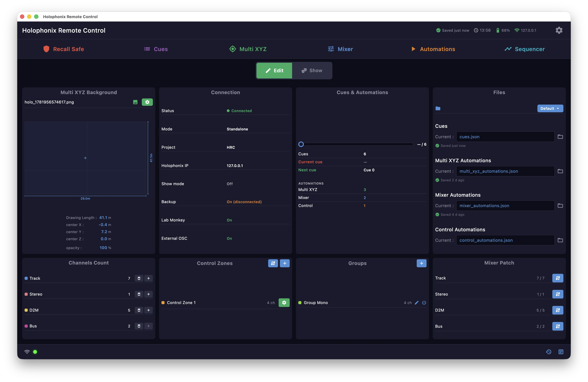Browse for the cues.json file
Viewport: 588px width, 382px height.
560,137
